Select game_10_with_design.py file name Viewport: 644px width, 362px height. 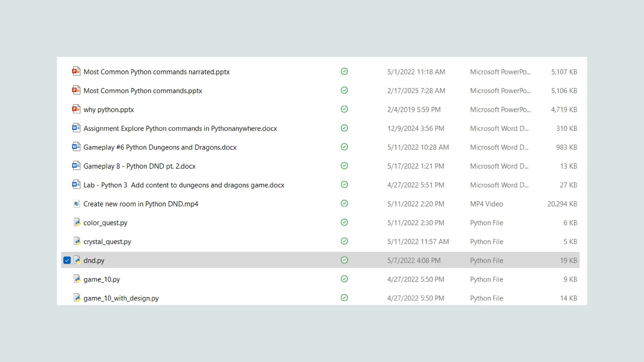(x=121, y=298)
